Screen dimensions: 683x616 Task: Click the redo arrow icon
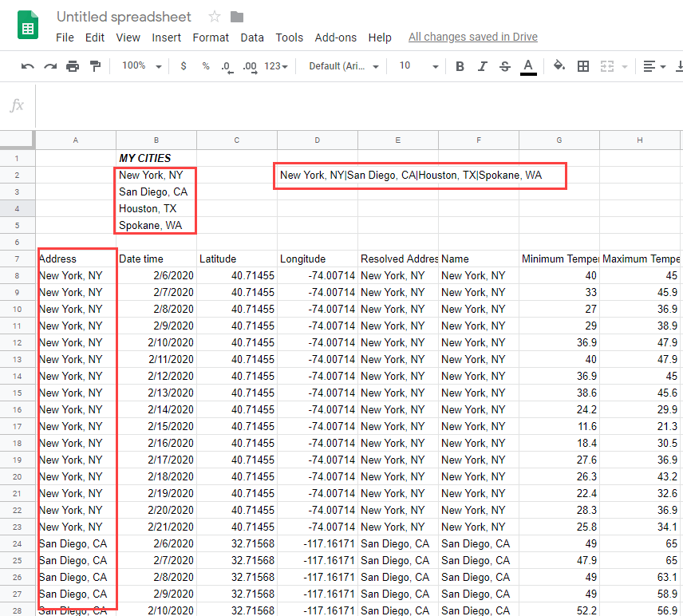pyautogui.click(x=50, y=66)
